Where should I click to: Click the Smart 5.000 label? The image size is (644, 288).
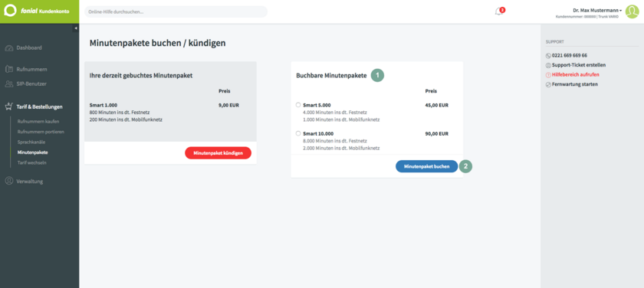(317, 105)
